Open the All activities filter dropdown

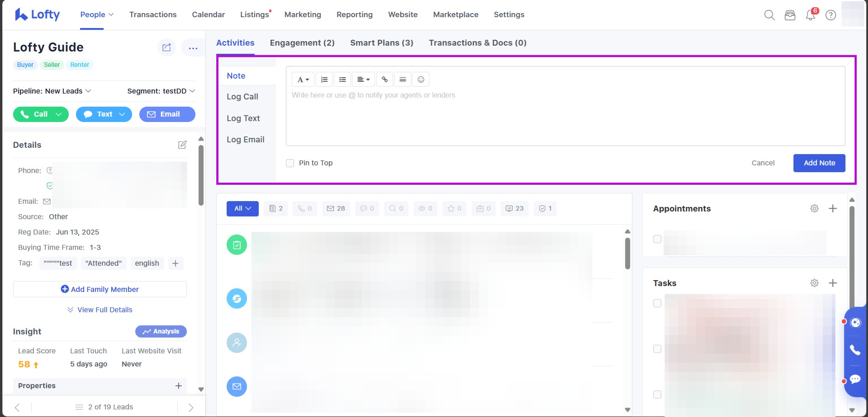(242, 209)
